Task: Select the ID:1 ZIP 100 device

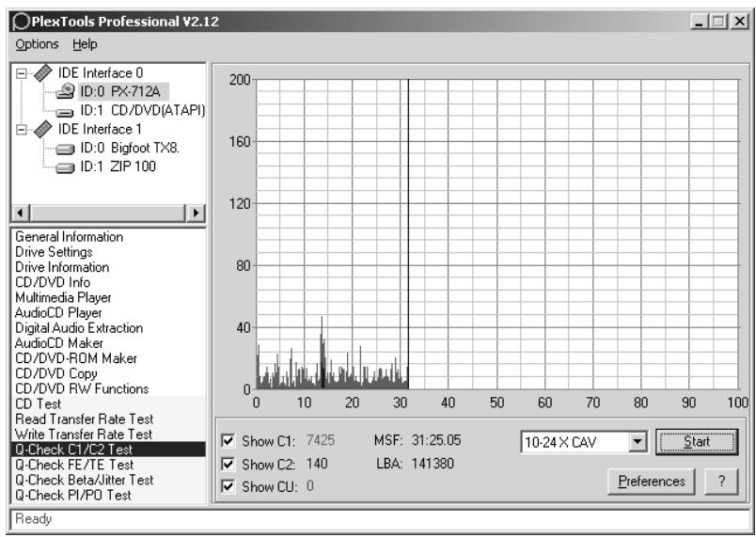Action: tap(118, 166)
